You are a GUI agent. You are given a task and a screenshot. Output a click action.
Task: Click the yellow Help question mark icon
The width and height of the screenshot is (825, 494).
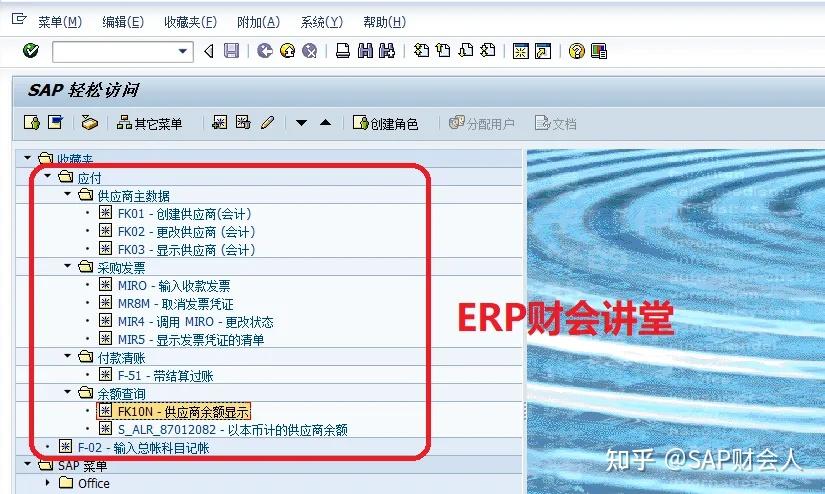point(577,51)
